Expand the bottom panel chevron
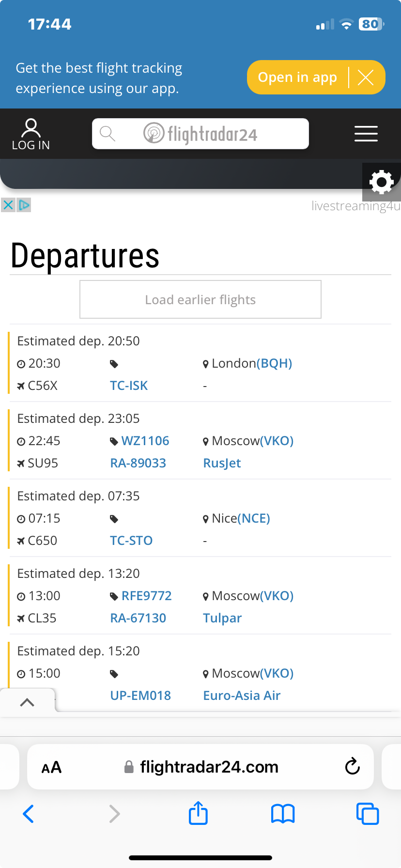 point(27,702)
